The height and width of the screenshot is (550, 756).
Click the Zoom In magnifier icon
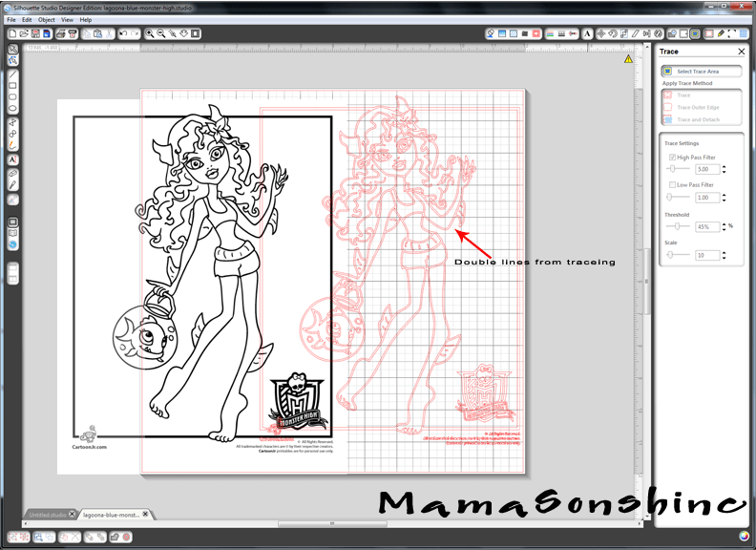[149, 32]
